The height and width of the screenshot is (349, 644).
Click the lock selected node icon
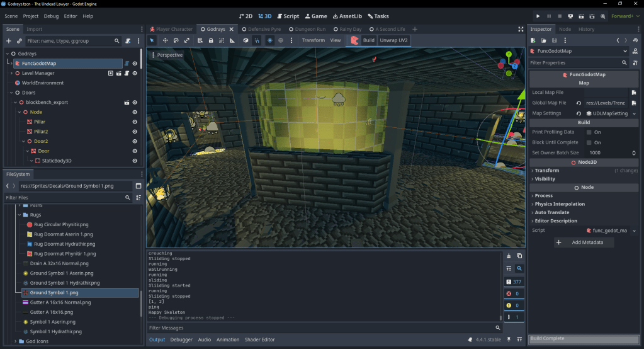pos(210,40)
